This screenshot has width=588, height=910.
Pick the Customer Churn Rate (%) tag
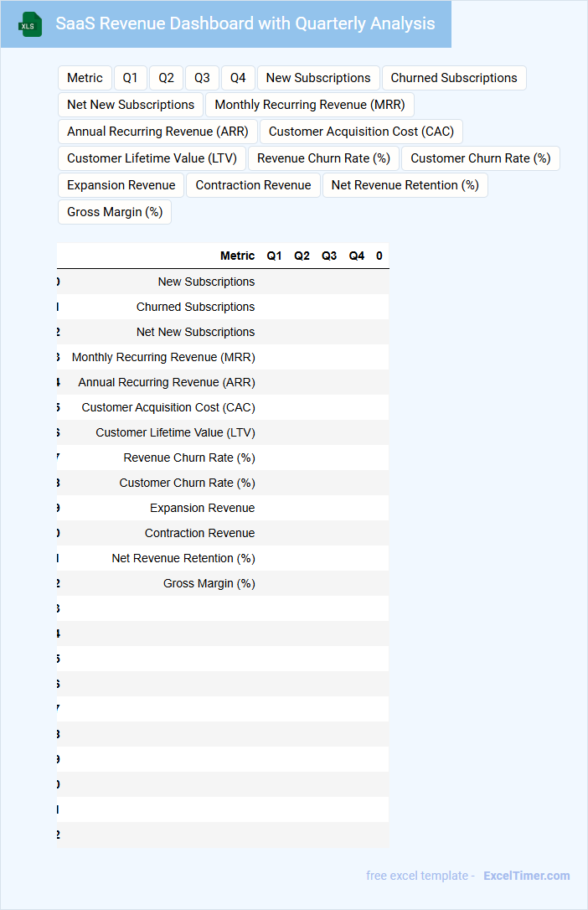[481, 158]
